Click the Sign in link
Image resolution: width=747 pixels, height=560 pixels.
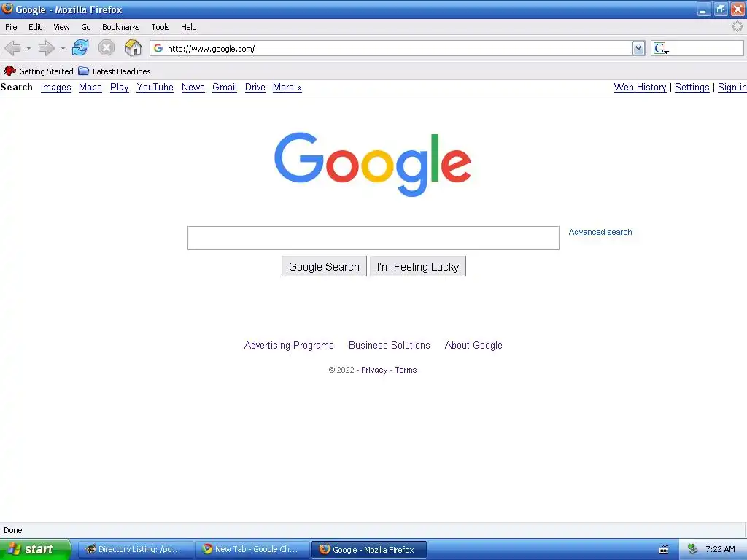732,87
